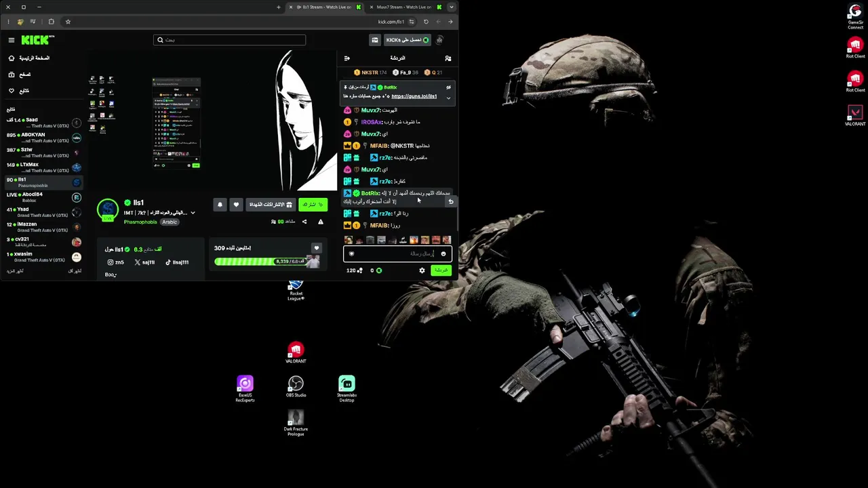Open GameSir Connect desktop icon

tap(855, 17)
